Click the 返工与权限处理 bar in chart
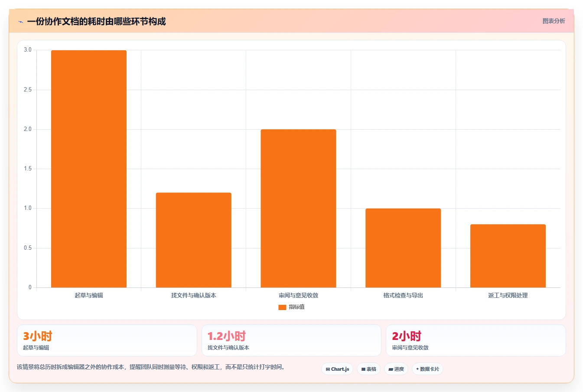This screenshot has width=583, height=392. coord(508,256)
